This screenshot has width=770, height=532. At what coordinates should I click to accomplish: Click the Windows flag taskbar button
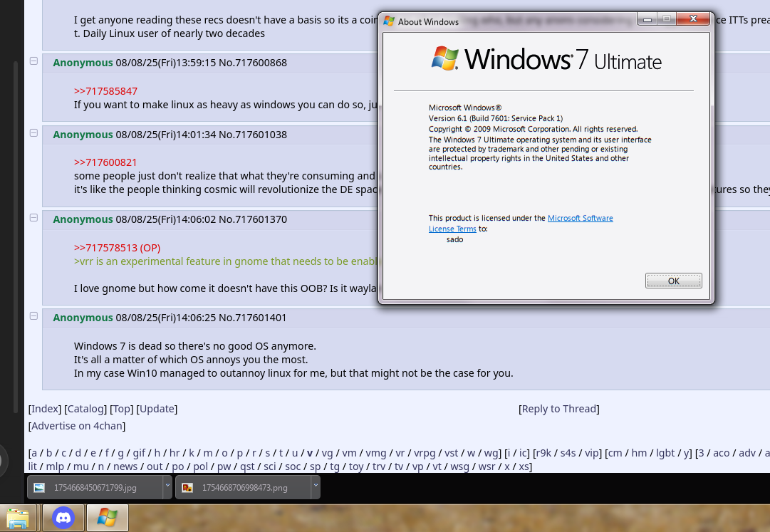(107, 518)
